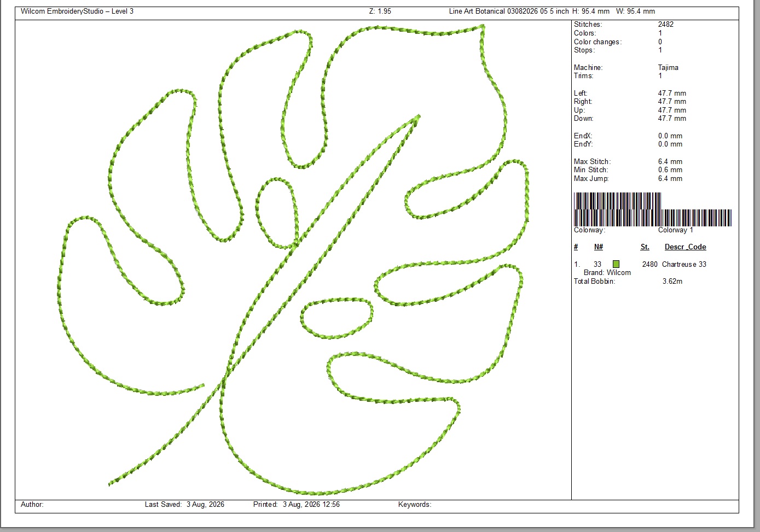Viewport: 760px width, 532px height.
Task: Click the 'Color changes:' label
Action: tap(597, 42)
